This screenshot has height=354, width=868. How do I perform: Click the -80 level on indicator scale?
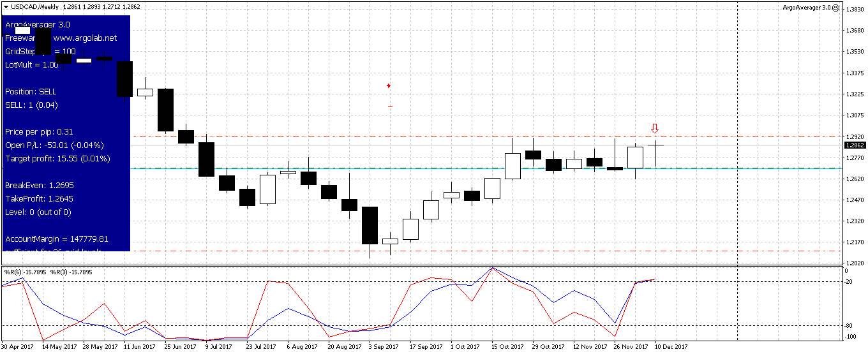[x=849, y=326]
